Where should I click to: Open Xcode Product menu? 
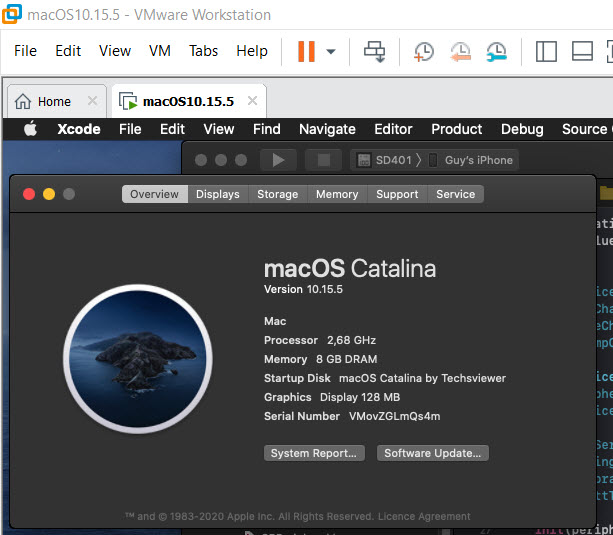coord(457,129)
